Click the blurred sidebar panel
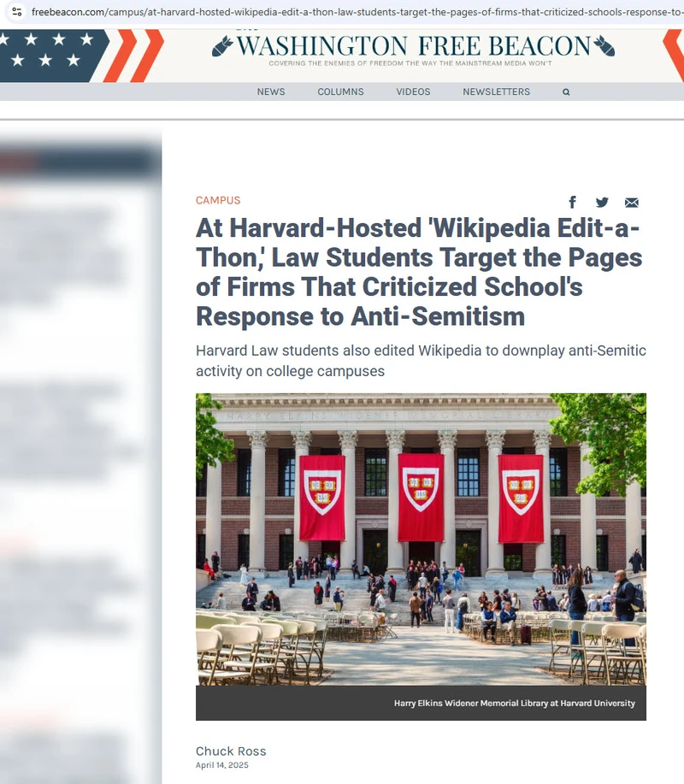The width and height of the screenshot is (684, 784). (80, 455)
